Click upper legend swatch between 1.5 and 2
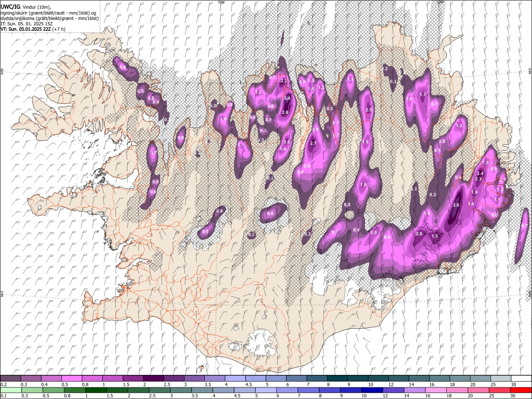The image size is (532, 399). 133,378
